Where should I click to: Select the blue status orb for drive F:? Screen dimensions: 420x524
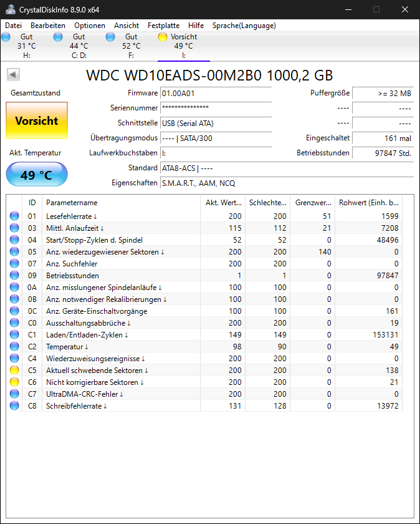tap(110, 37)
